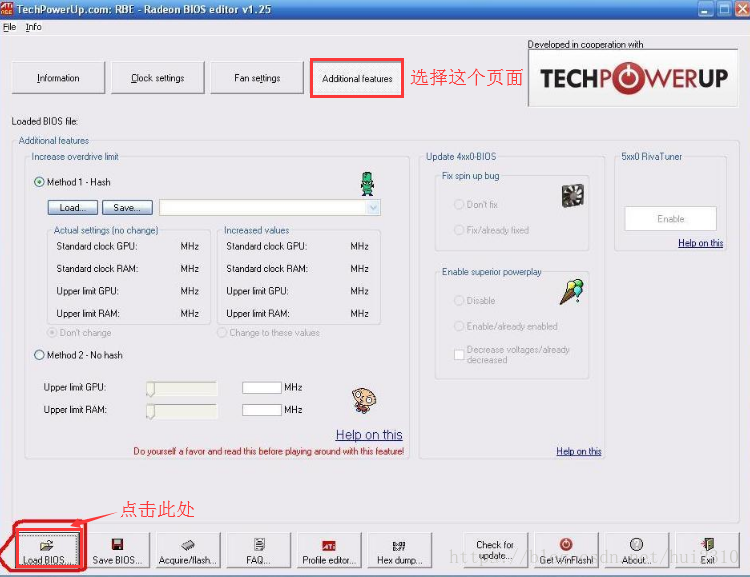
Task: Switch to the Clock settings tab
Action: pyautogui.click(x=157, y=78)
